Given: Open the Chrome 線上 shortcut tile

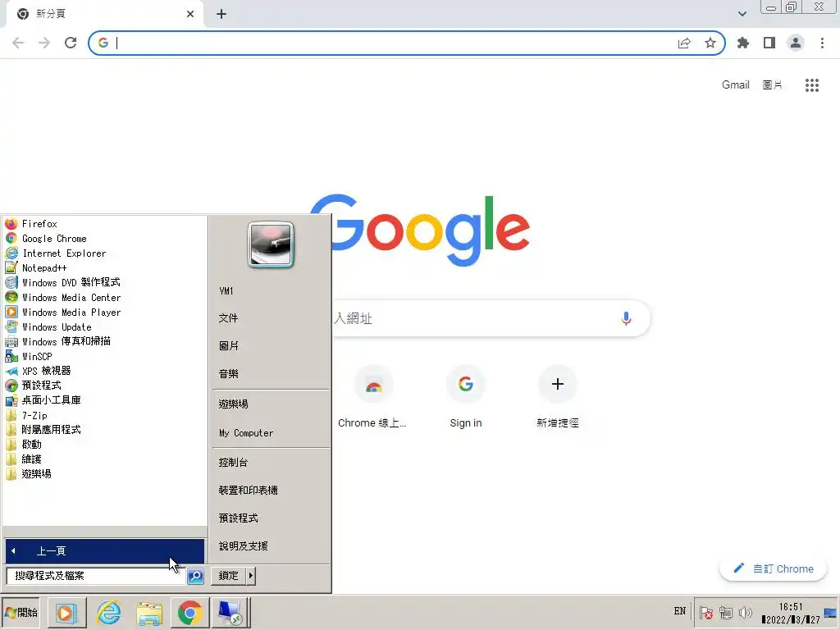Looking at the screenshot, I should pos(373,397).
